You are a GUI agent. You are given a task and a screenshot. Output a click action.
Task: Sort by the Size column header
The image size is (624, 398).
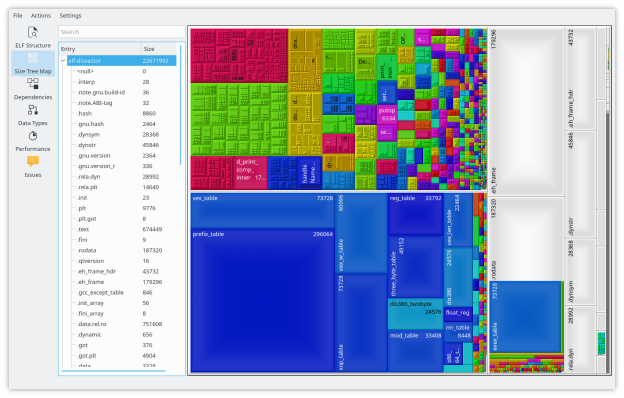click(159, 49)
